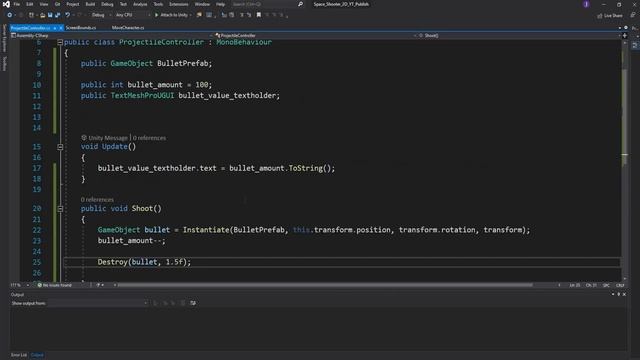This screenshot has height=360, width=640.
Task: Click the new project toolbar icon
Action: pyautogui.click(x=31, y=15)
